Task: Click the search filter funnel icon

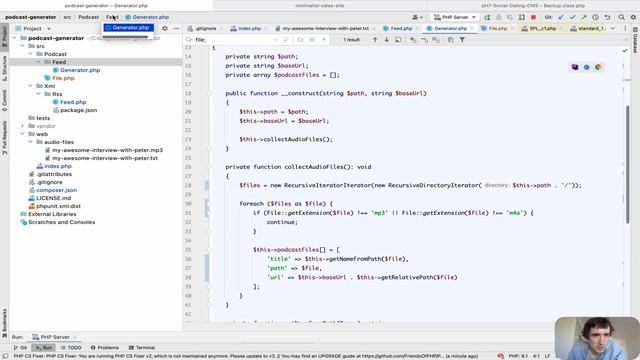Action: pyautogui.click(x=462, y=40)
